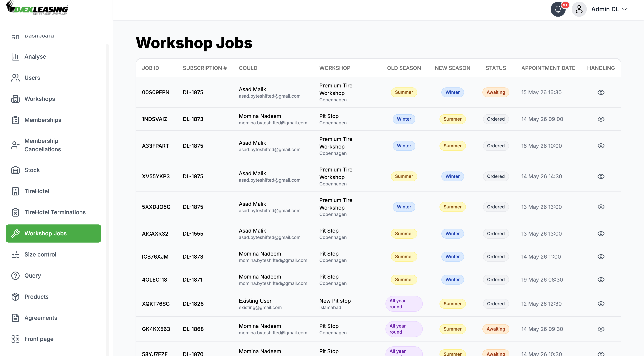The width and height of the screenshot is (644, 356).
Task: Click the Ordered status badge for 1NDSVAIZ
Action: click(495, 119)
